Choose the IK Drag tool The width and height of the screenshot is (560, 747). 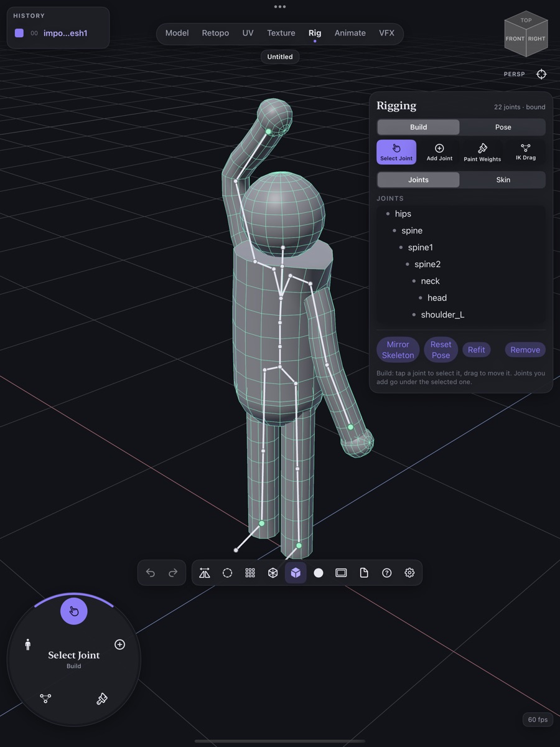(526, 152)
